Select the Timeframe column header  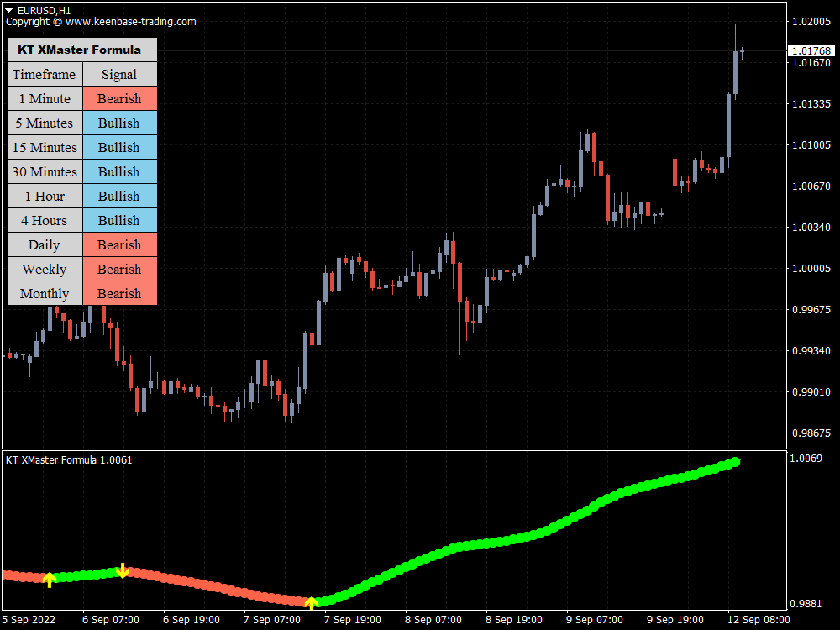pos(45,75)
